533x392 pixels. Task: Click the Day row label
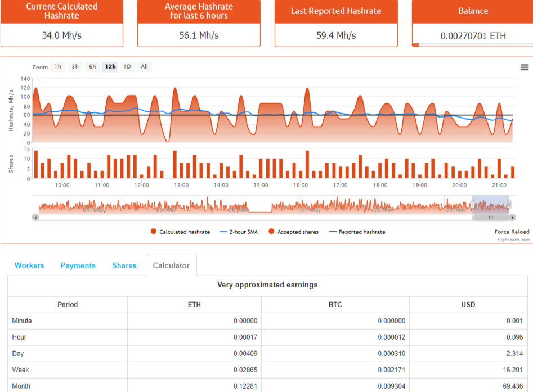tap(17, 353)
